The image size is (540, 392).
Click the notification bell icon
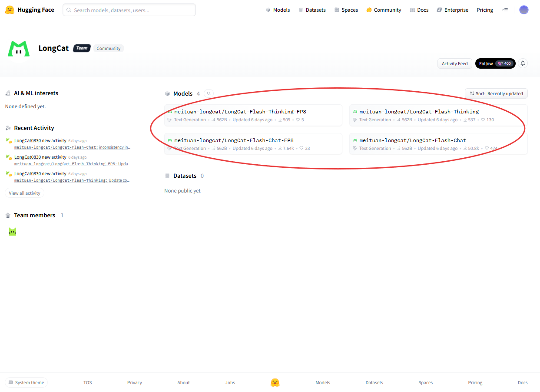523,63
